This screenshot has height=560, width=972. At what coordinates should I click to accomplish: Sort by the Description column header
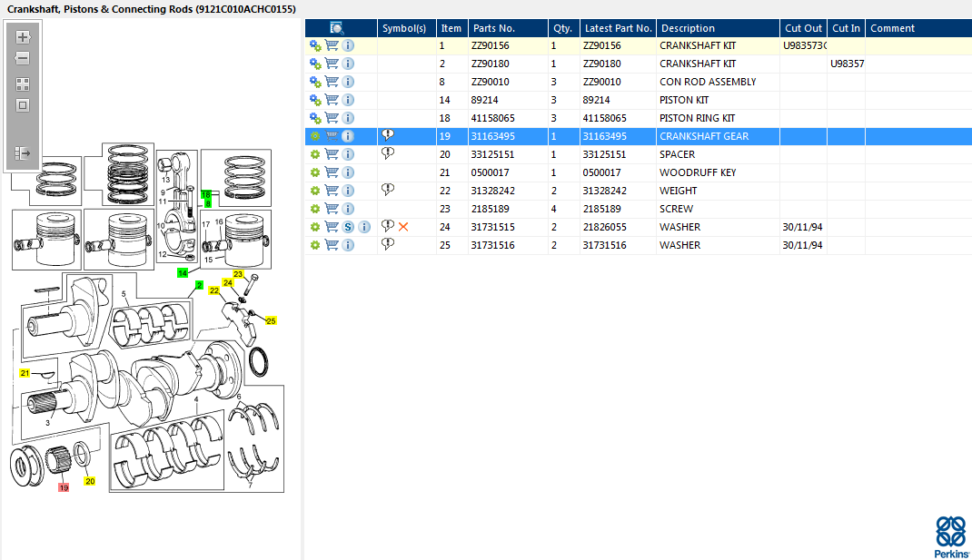[688, 28]
